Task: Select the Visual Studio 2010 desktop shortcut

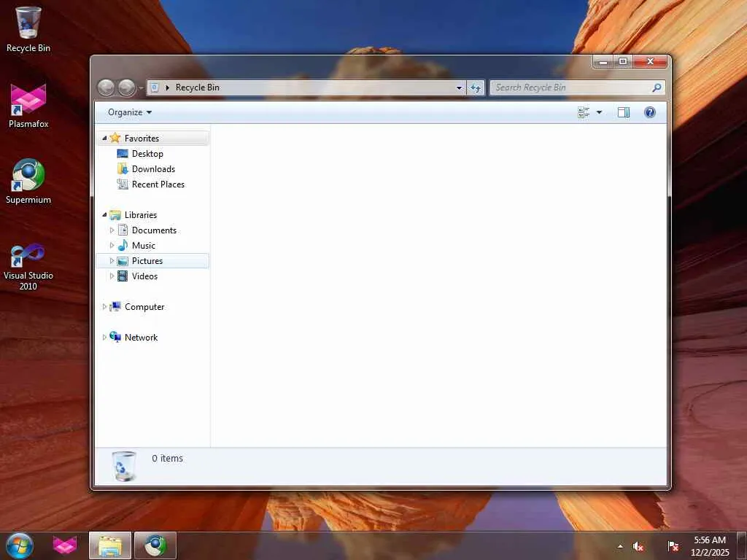Action: coord(28,266)
